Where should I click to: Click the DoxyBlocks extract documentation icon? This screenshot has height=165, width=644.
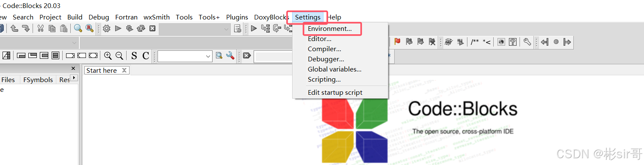coord(460,41)
